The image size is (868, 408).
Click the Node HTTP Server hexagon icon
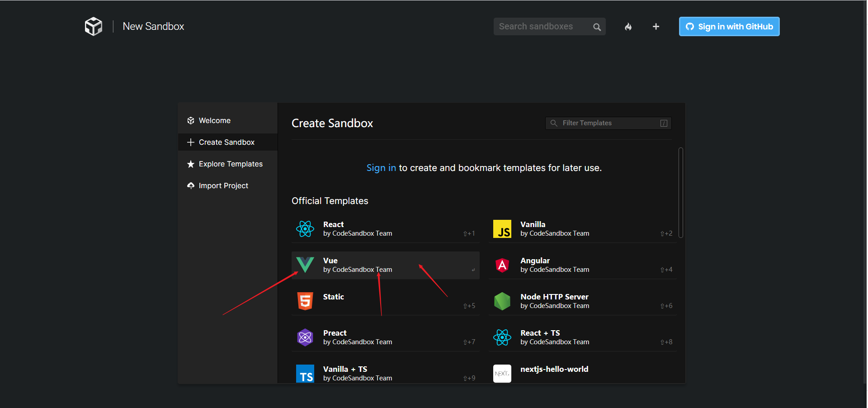[x=502, y=301]
